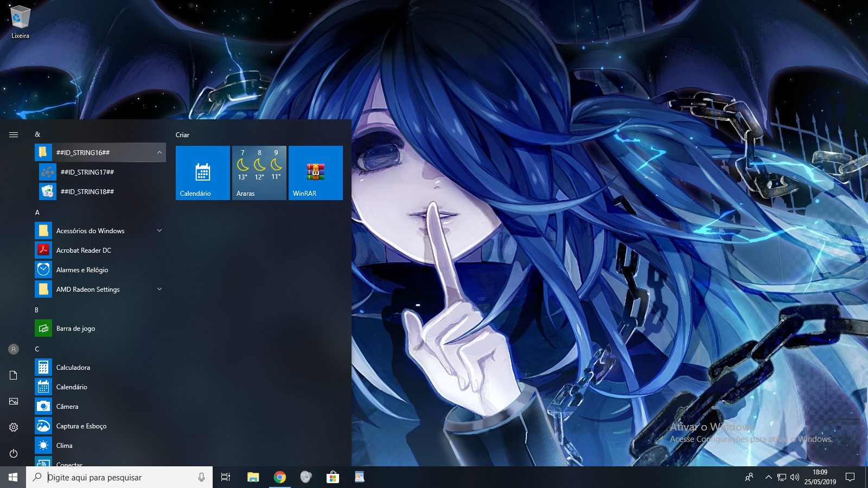Screen dimensions: 868x488
Task: Open the ##ID_STRING18## app entry
Action: pos(100,191)
